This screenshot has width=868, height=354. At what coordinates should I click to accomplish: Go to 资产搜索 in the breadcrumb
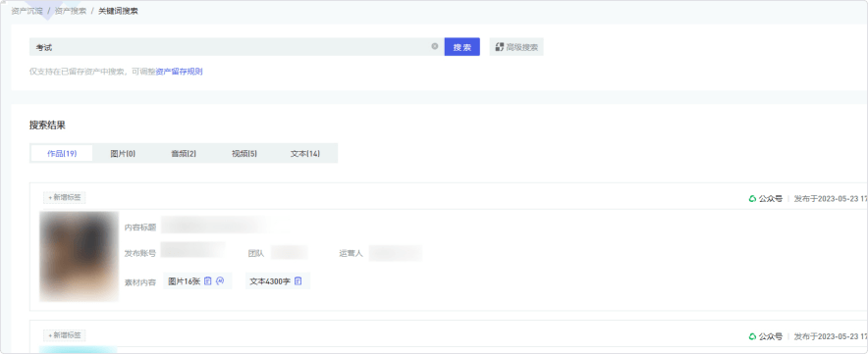71,11
